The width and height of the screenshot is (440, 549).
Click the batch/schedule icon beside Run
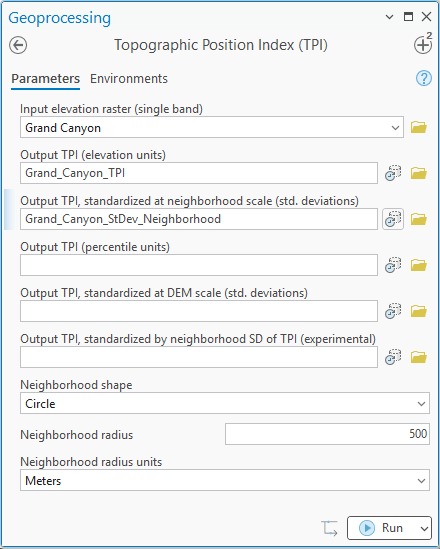[x=329, y=528]
